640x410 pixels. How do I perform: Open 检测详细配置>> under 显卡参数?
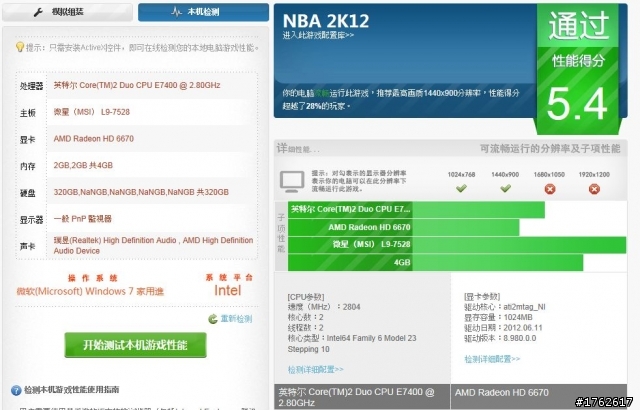[492, 359]
